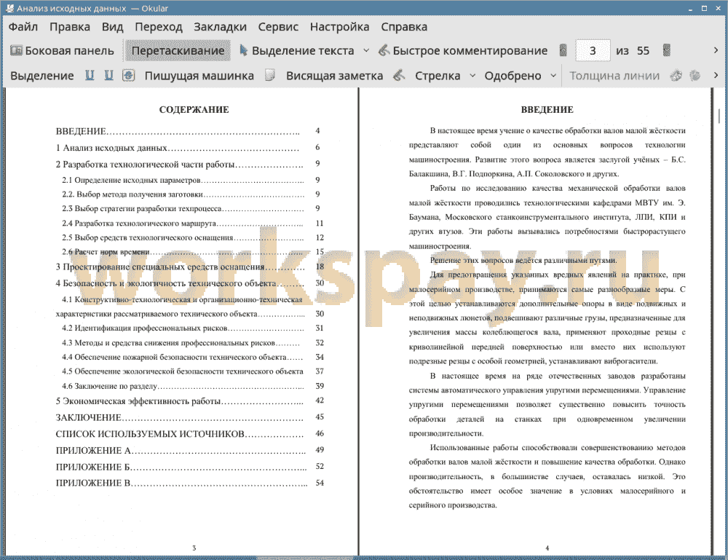Go to previous page using icon before page field
Viewport: 728px width, 560px height.
tap(563, 51)
